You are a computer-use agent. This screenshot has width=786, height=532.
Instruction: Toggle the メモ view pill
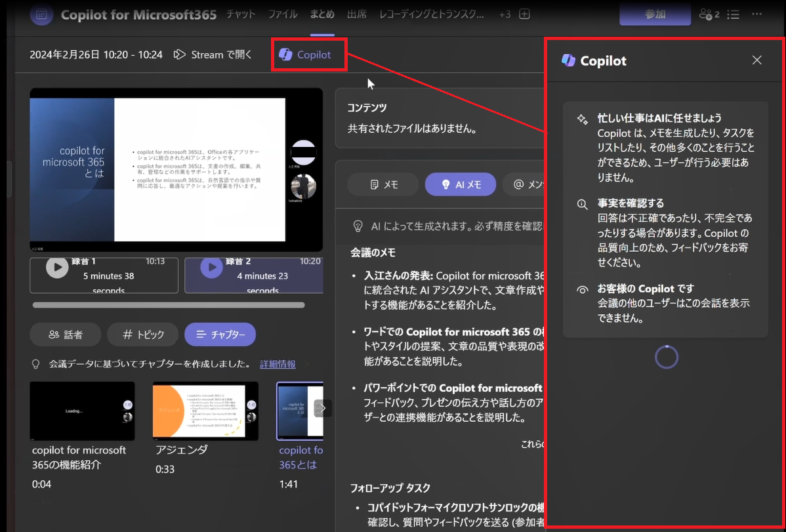click(383, 184)
